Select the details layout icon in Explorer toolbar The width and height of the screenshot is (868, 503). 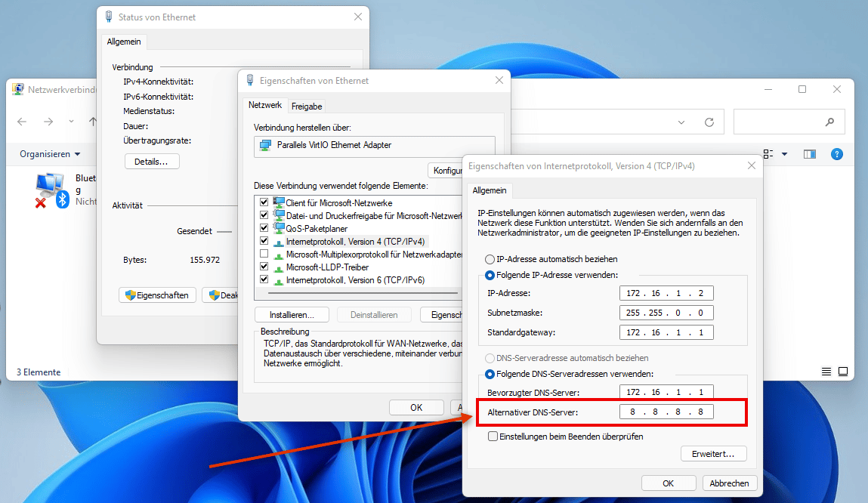click(x=768, y=154)
